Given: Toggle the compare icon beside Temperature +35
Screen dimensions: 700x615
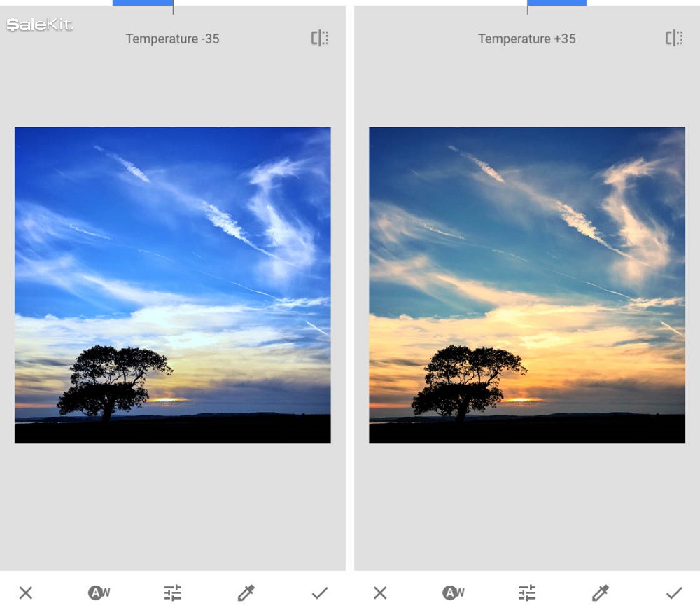Looking at the screenshot, I should coord(674,38).
